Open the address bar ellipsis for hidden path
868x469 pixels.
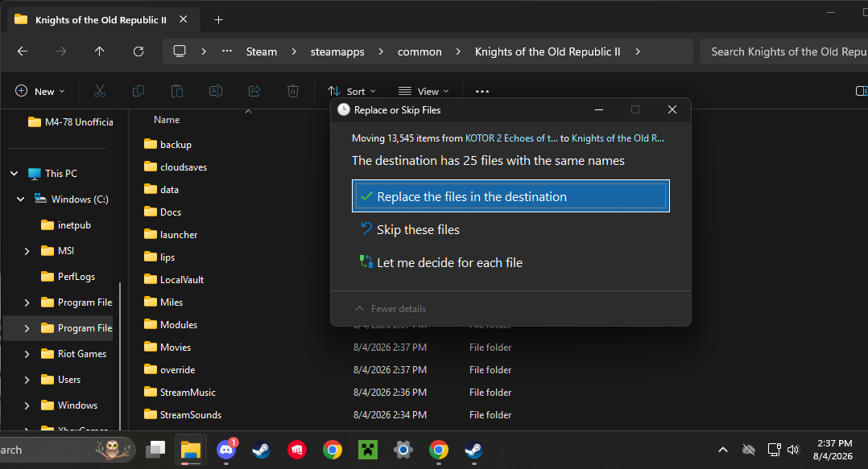click(227, 51)
